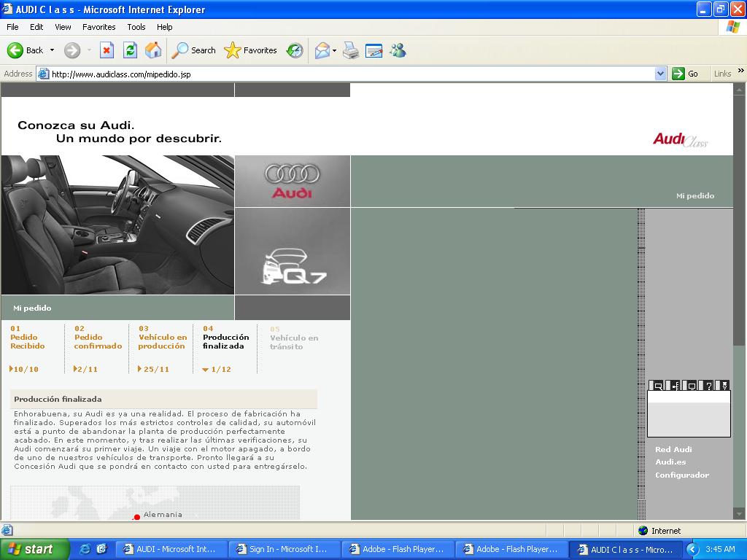
Task: Open the Messenger people icon
Action: [x=398, y=50]
